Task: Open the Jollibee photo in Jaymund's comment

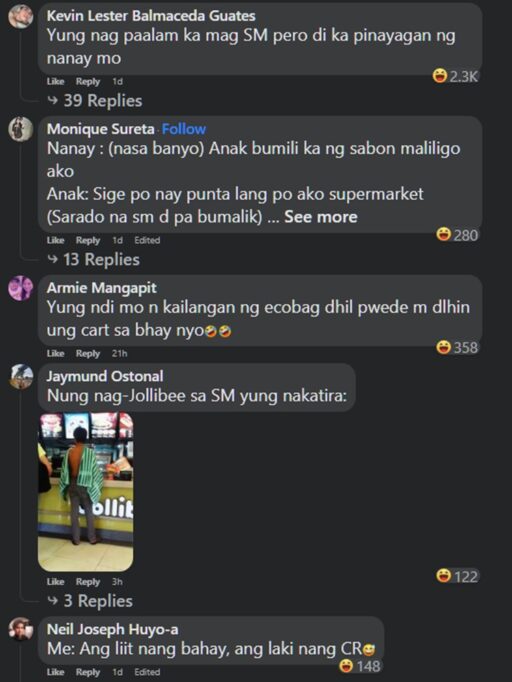Action: 86,491
